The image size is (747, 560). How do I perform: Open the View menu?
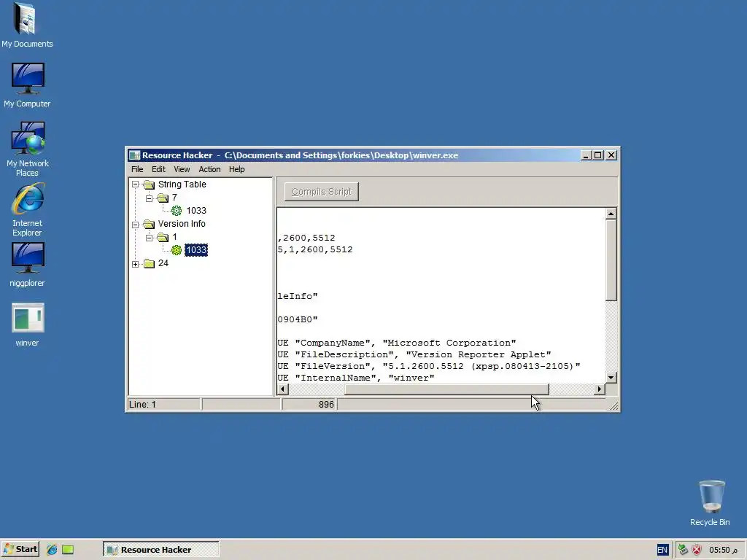pyautogui.click(x=182, y=169)
